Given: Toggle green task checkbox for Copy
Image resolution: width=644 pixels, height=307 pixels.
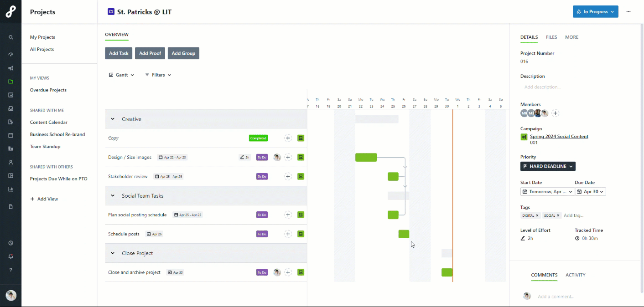Looking at the screenshot, I should tap(301, 138).
